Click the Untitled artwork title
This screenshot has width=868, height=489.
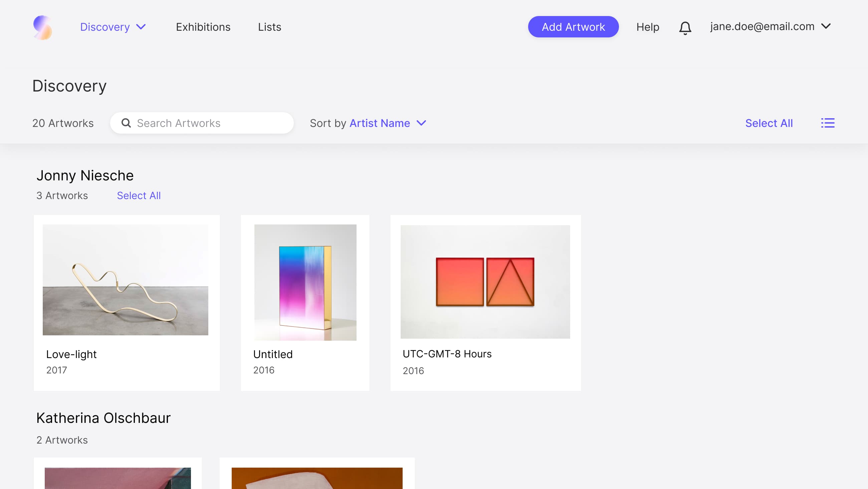click(273, 354)
